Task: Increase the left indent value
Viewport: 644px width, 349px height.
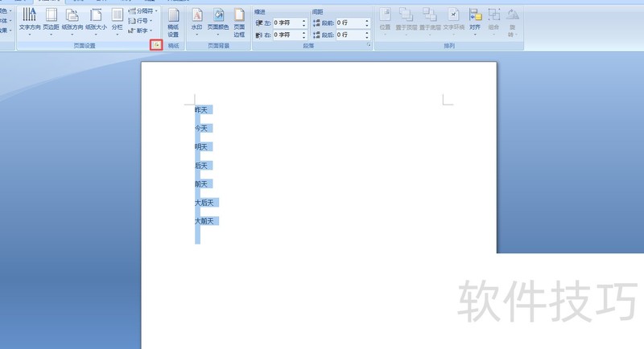Action: coord(304,20)
